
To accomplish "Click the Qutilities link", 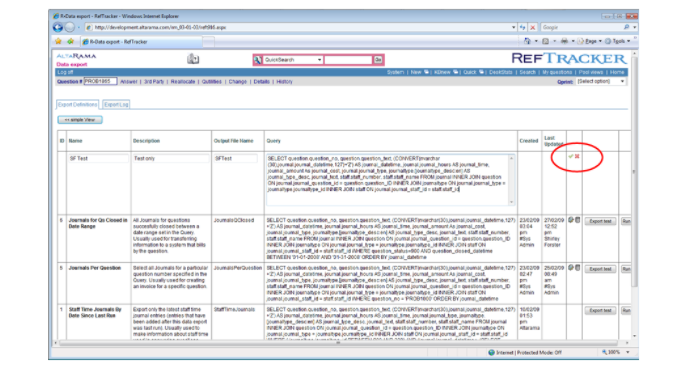I will [x=212, y=82].
